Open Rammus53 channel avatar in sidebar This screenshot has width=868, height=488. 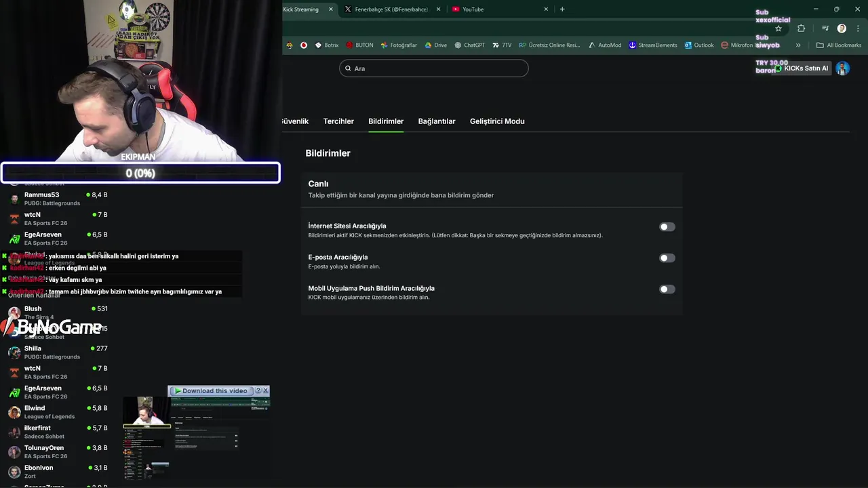pyautogui.click(x=14, y=199)
